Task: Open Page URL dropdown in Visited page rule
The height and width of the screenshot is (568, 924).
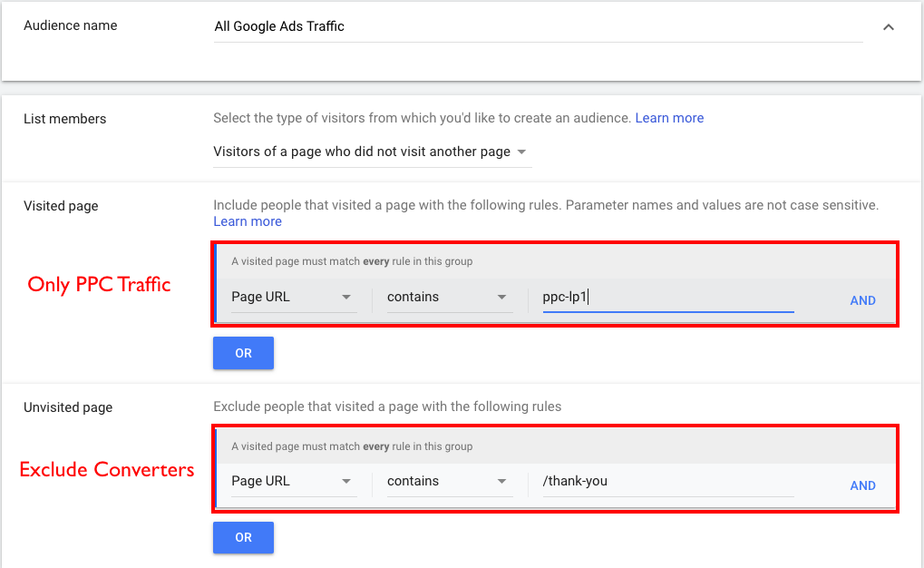Action: click(x=292, y=298)
